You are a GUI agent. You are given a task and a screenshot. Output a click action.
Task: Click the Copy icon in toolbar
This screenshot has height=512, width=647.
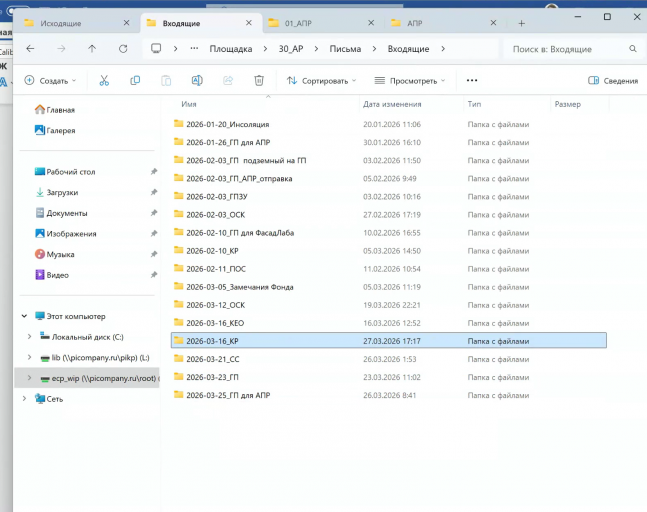click(x=135, y=80)
